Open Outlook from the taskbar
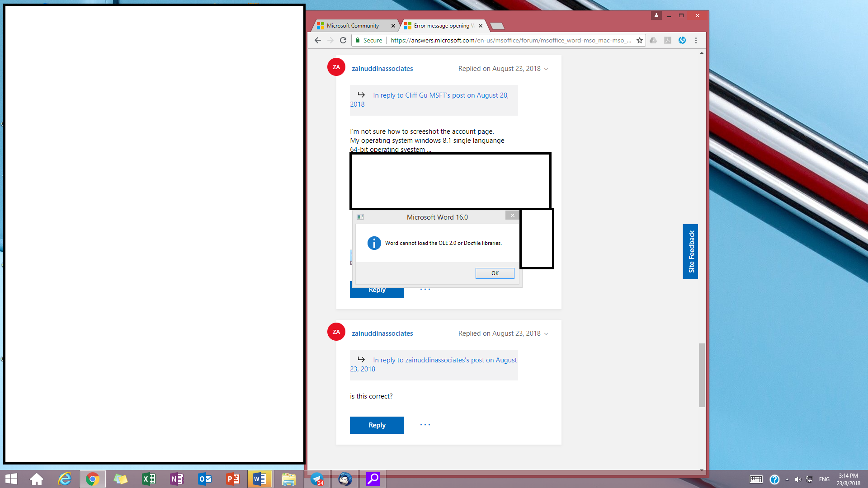Screen dimensions: 868x488 coord(204,479)
